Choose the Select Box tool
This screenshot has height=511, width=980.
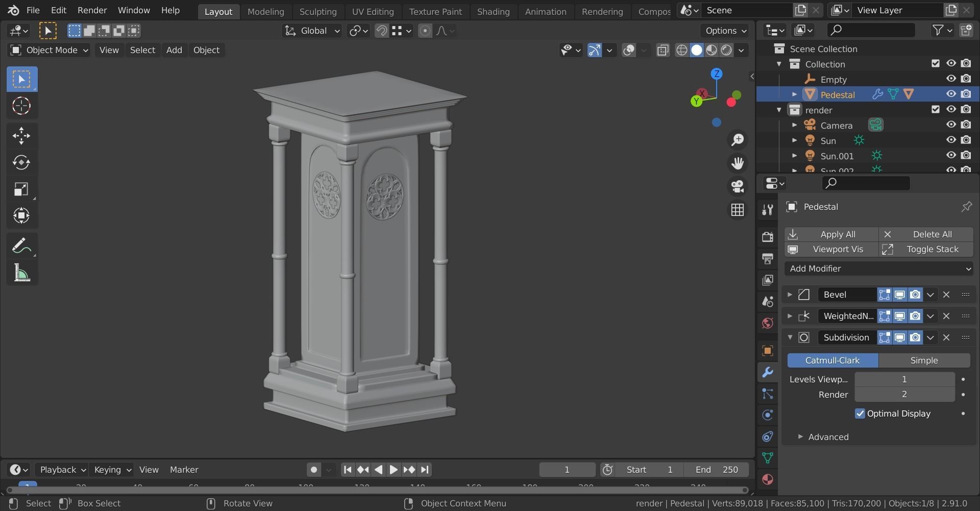[x=21, y=79]
